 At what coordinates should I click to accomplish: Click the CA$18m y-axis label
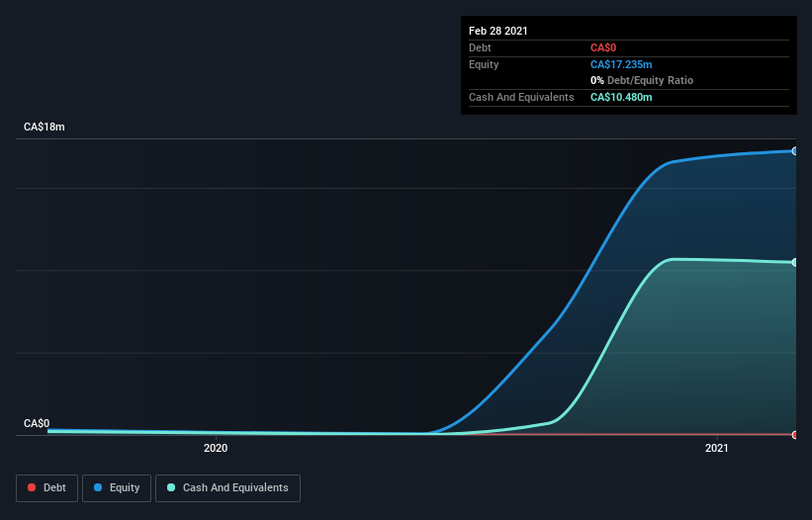[x=45, y=127]
